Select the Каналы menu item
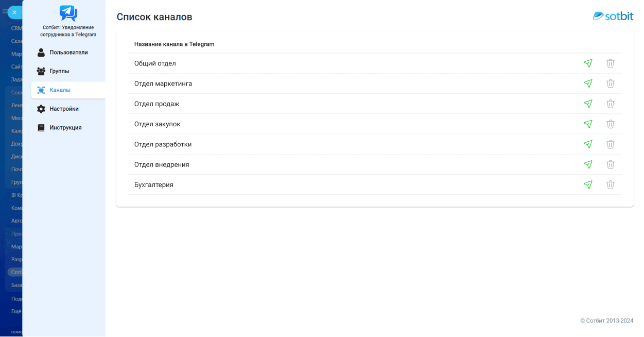Viewport: 644px width, 337px height. tap(60, 90)
